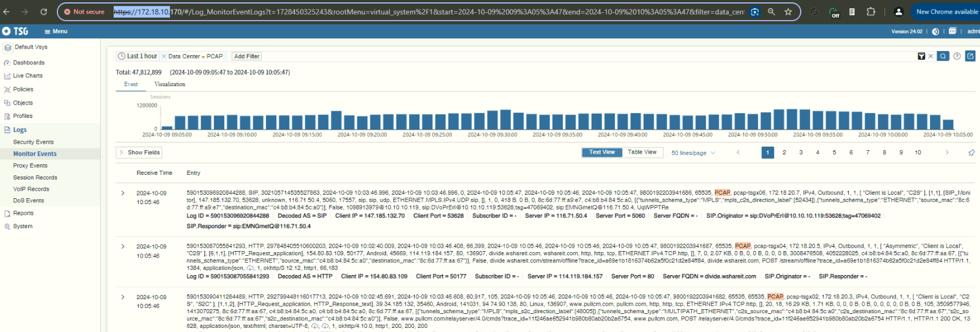980x332 pixels.
Task: Expand the first SIP log entry row
Action: [122, 193]
